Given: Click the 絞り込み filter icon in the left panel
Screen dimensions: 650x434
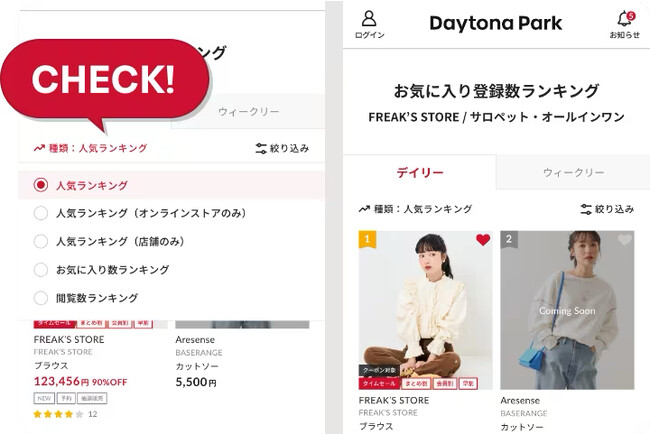Looking at the screenshot, I should coord(261,148).
